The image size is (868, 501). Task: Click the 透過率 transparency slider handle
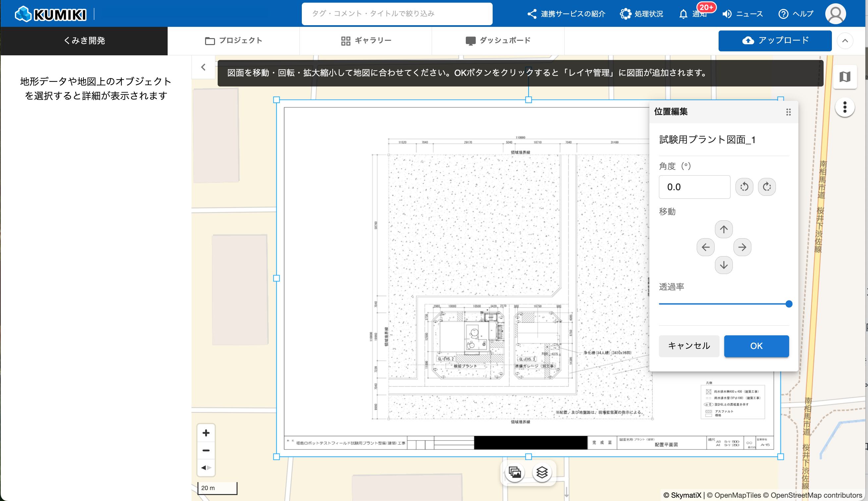(x=789, y=304)
